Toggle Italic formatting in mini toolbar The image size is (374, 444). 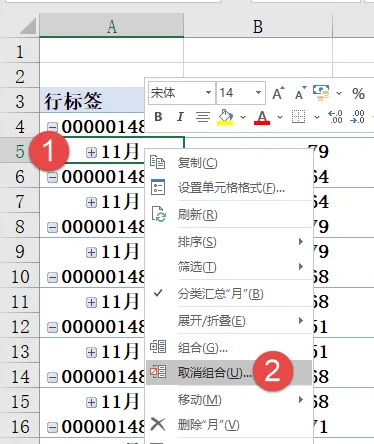click(180, 117)
